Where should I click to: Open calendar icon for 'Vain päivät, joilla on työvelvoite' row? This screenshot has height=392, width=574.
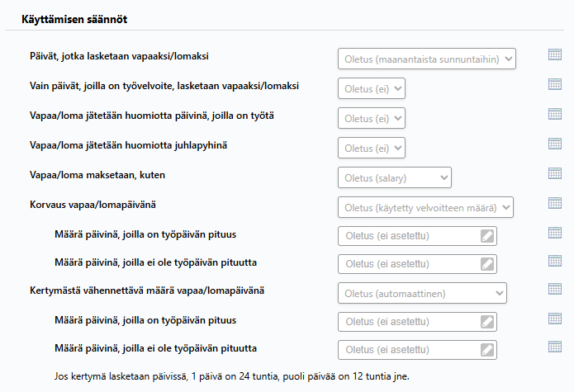(x=555, y=84)
